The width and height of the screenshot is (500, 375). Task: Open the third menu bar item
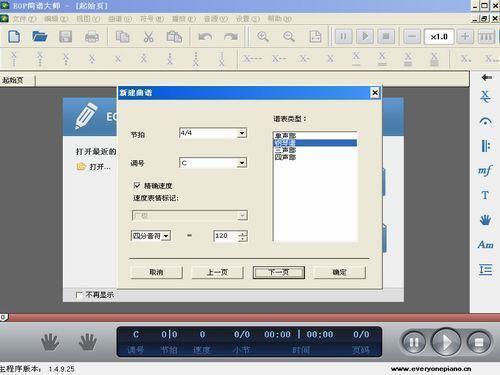click(x=88, y=19)
